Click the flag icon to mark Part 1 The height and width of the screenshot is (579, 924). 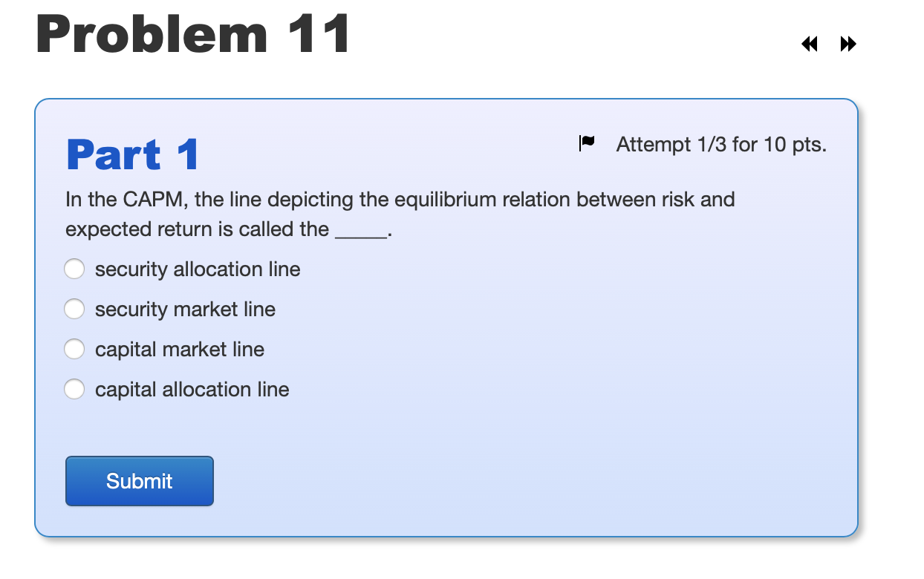(x=587, y=143)
